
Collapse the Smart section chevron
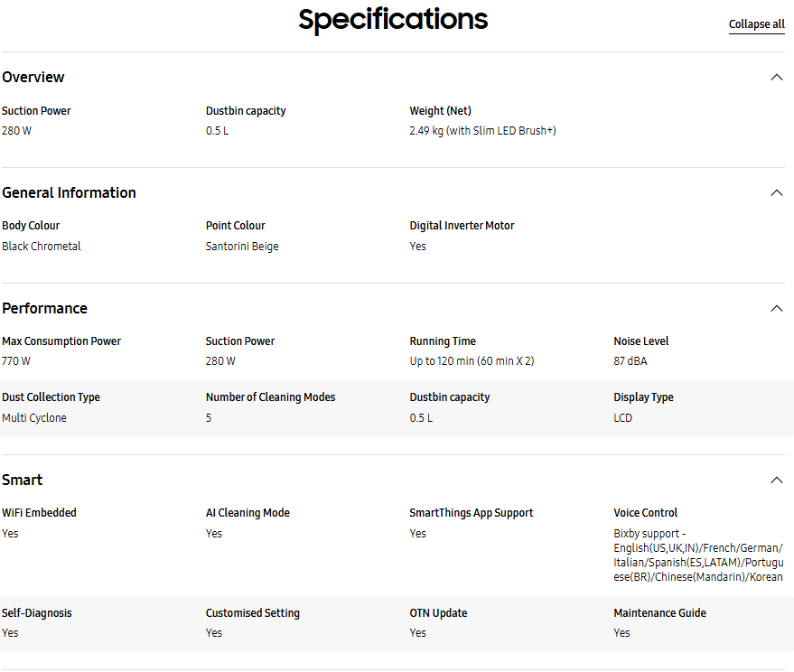[x=776, y=481]
